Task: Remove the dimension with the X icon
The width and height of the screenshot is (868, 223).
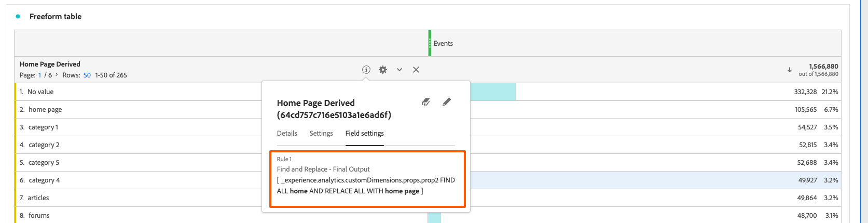Action: coord(416,70)
